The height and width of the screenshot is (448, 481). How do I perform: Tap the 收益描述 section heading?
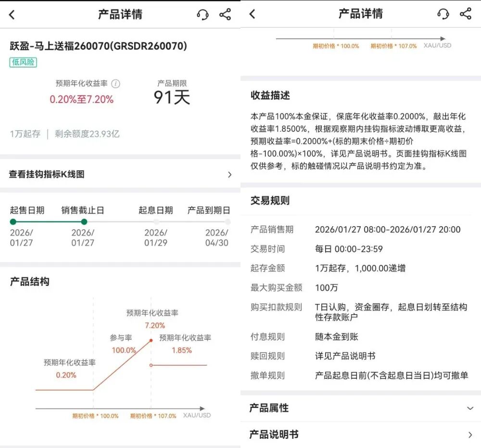pos(270,95)
